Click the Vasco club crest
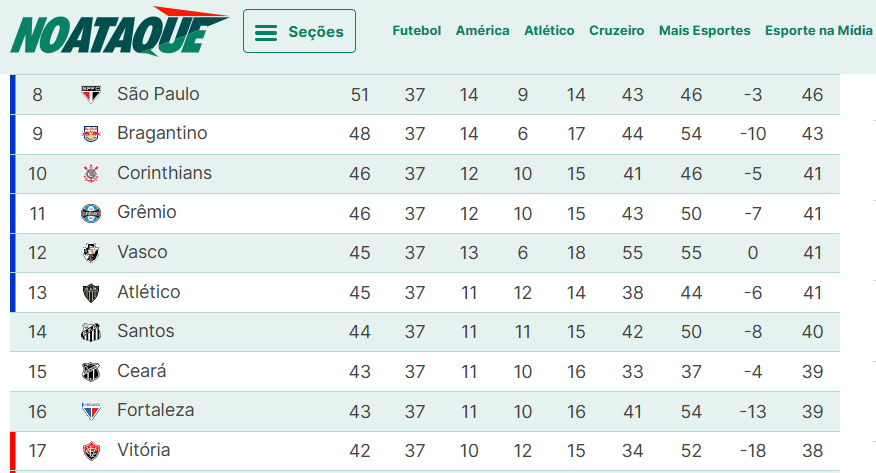 91,253
